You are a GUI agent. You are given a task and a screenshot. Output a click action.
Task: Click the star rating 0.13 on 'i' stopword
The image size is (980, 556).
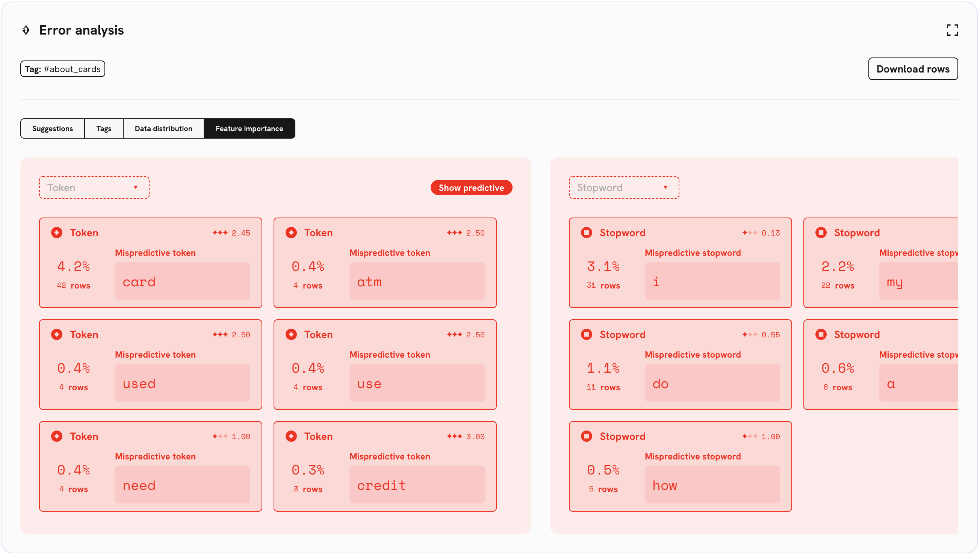[762, 233]
